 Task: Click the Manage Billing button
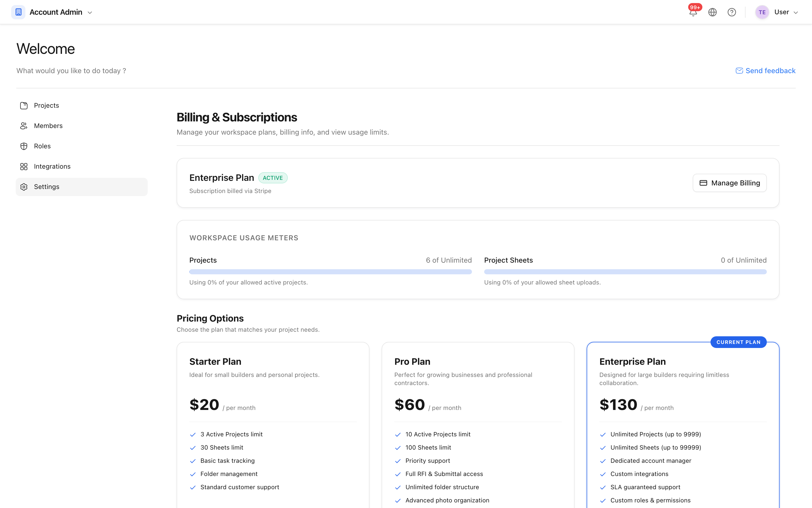point(730,183)
